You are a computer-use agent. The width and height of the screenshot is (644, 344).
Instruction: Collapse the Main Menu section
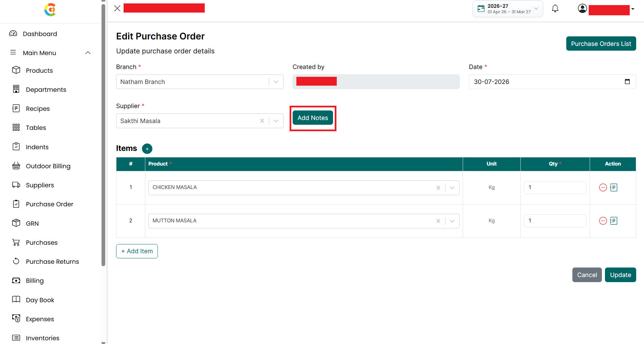pyautogui.click(x=88, y=53)
